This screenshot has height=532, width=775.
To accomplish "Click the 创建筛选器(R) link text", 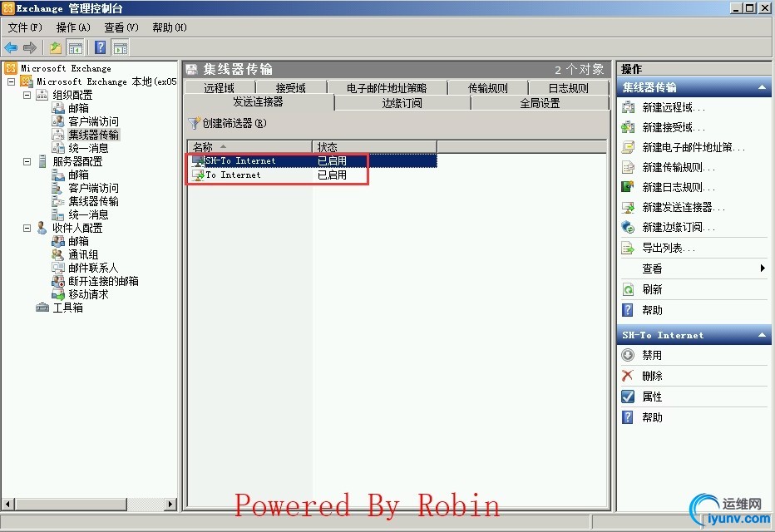I will pyautogui.click(x=234, y=123).
